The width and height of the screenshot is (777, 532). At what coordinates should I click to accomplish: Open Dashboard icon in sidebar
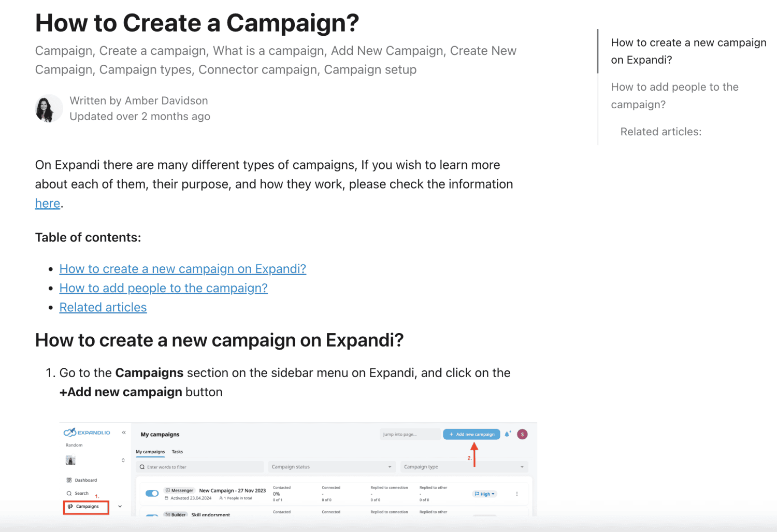(x=69, y=480)
